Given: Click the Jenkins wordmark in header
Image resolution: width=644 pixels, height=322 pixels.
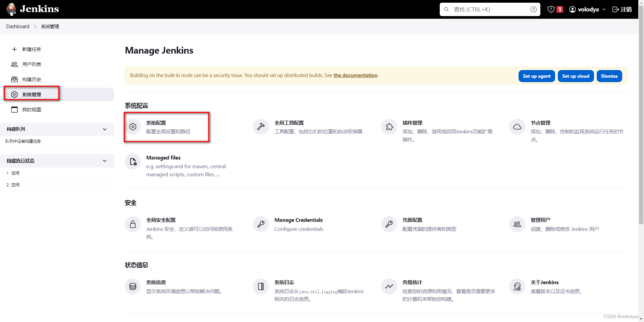Looking at the screenshot, I should 39,9.
